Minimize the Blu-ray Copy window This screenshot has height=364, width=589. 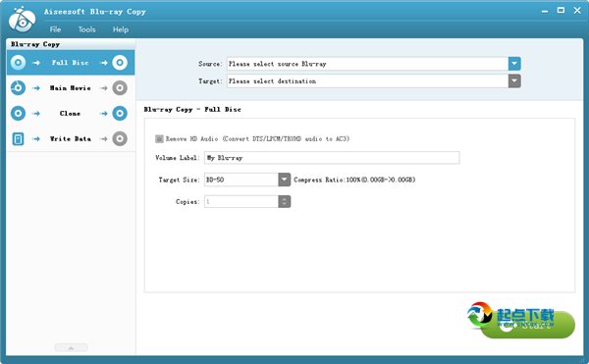point(545,11)
